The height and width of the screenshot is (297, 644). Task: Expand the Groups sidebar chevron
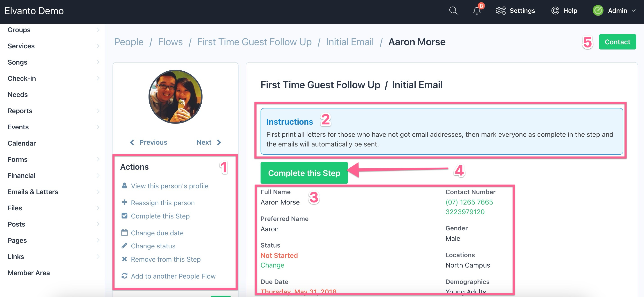pyautogui.click(x=98, y=30)
